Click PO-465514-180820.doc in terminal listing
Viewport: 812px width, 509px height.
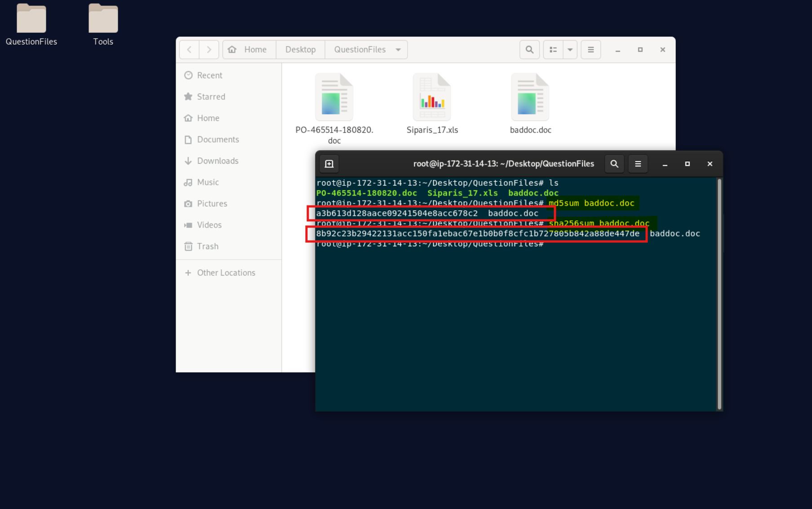point(367,193)
